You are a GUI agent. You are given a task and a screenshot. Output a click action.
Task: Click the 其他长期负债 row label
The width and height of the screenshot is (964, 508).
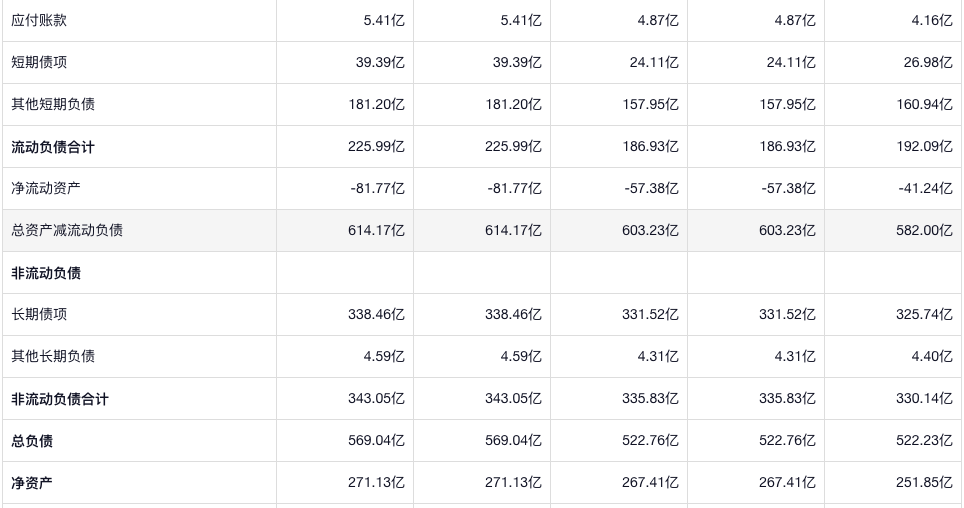[53, 356]
